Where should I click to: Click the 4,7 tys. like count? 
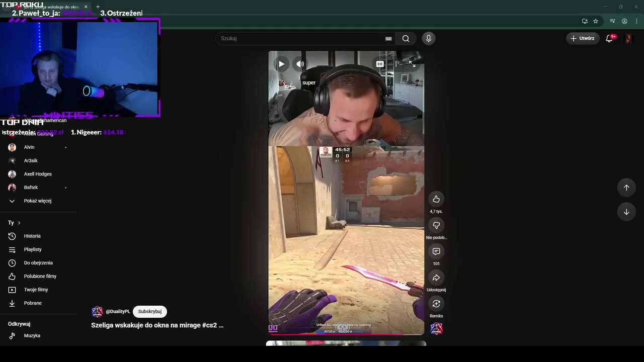point(436,212)
